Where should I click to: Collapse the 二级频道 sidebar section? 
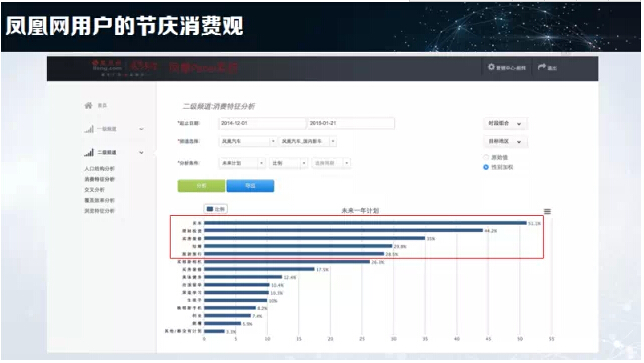click(141, 152)
